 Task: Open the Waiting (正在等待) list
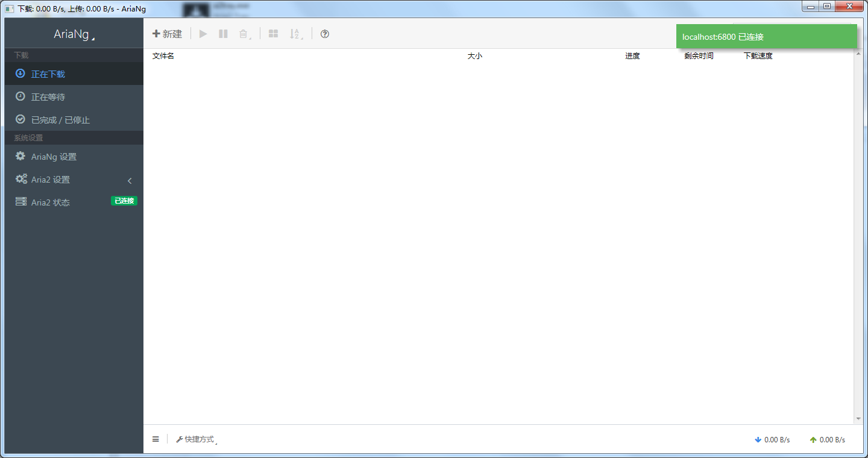pos(48,97)
